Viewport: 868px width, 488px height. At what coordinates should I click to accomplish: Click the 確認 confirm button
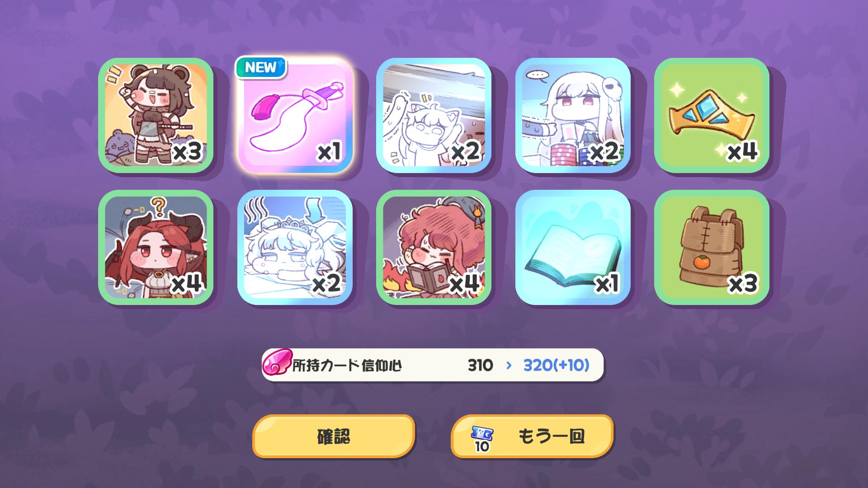tap(334, 436)
